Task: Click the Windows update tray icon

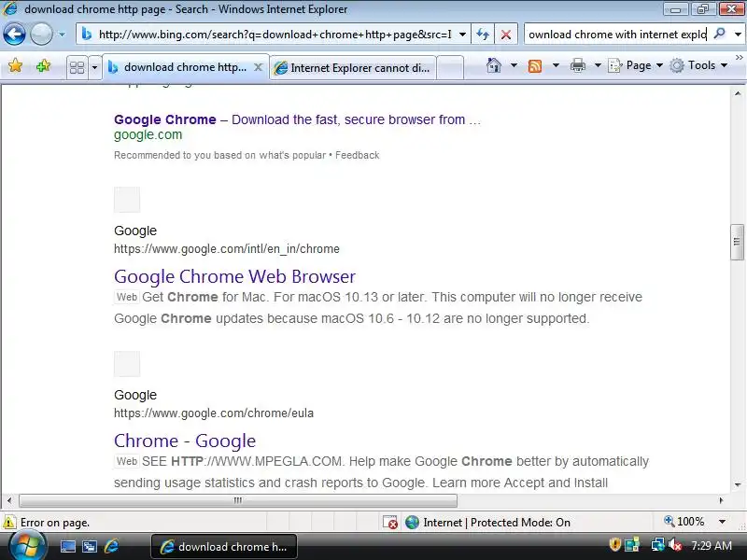Action: tap(633, 544)
